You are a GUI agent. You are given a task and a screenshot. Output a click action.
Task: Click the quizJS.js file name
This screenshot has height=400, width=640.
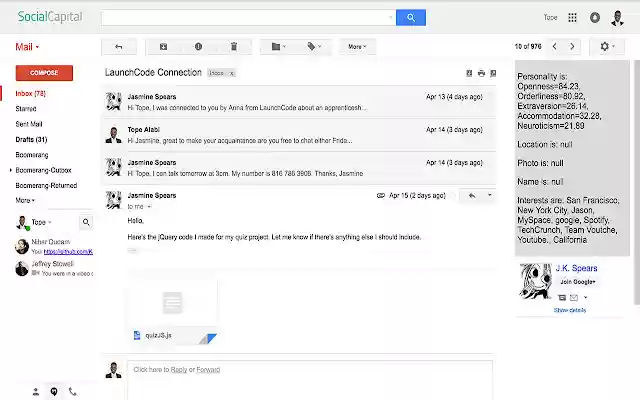tap(158, 336)
